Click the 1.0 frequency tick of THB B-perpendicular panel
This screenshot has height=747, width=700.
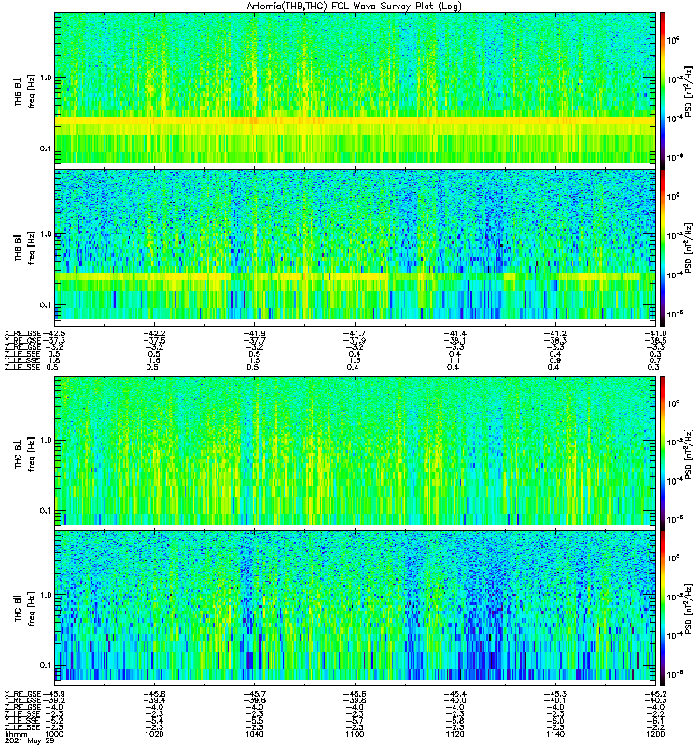pyautogui.click(x=46, y=78)
